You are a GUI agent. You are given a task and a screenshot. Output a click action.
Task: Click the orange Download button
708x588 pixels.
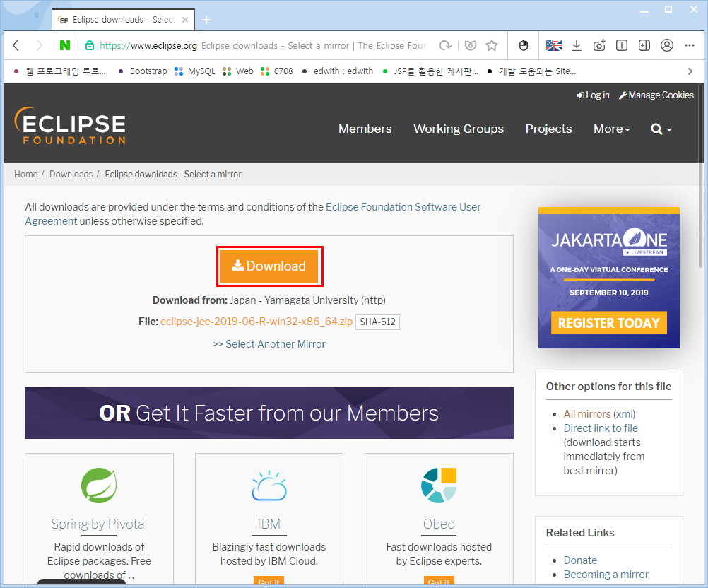pos(270,266)
